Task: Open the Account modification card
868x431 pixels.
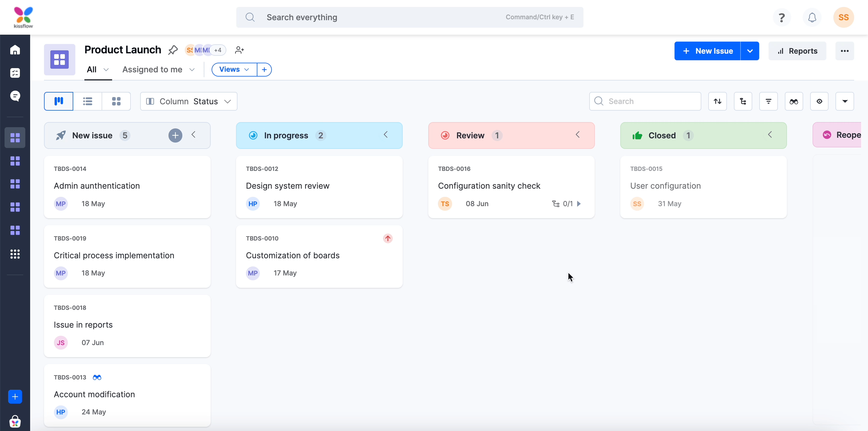Action: pos(127,395)
